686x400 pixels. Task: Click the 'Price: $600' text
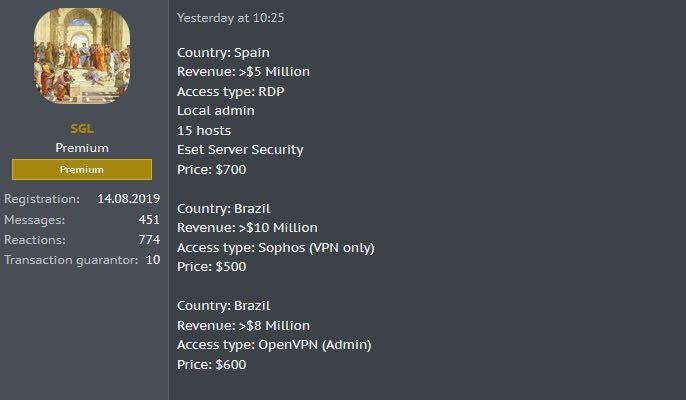click(212, 365)
